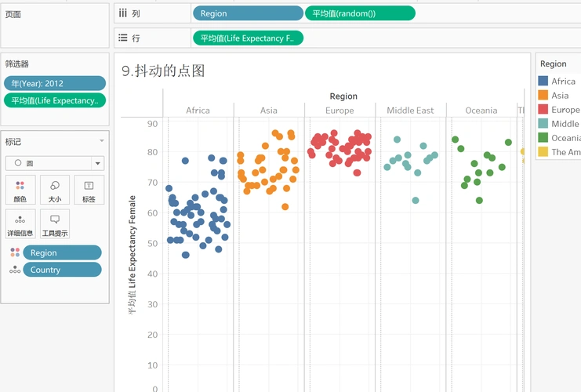
Task: Select the Asia column header in chart
Action: click(x=269, y=111)
